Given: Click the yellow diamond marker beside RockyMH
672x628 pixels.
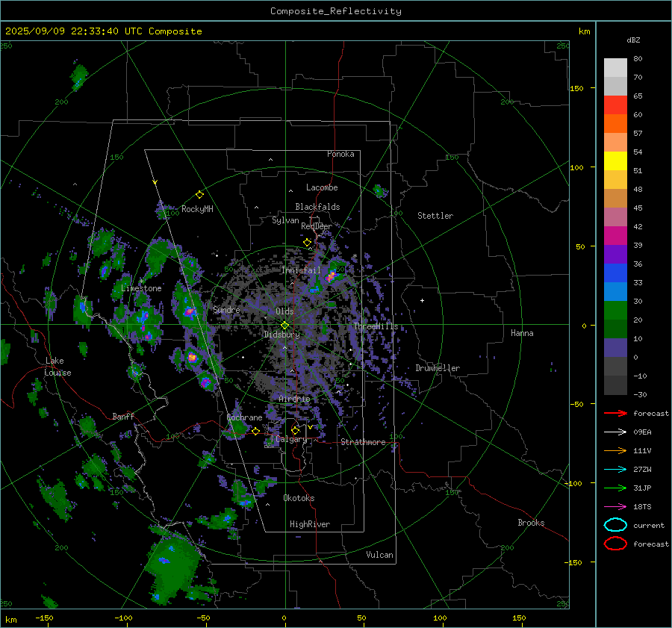Looking at the screenshot, I should 199,195.
